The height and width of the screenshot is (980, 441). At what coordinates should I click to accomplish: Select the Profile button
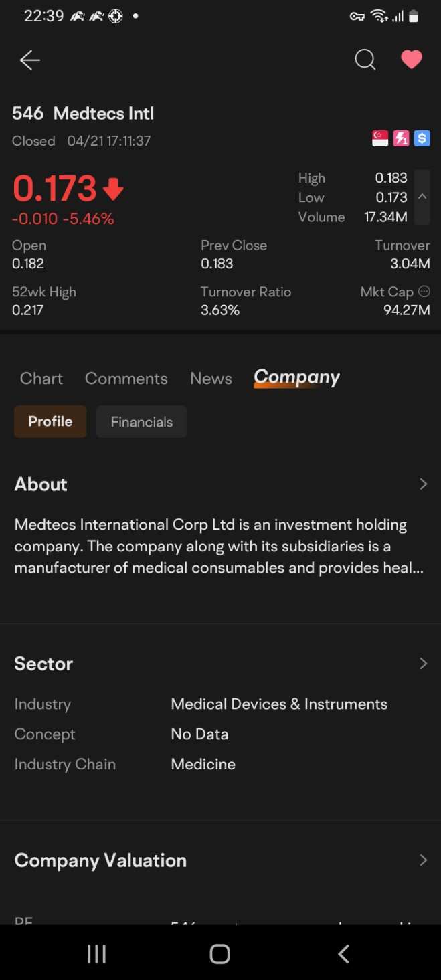(50, 421)
